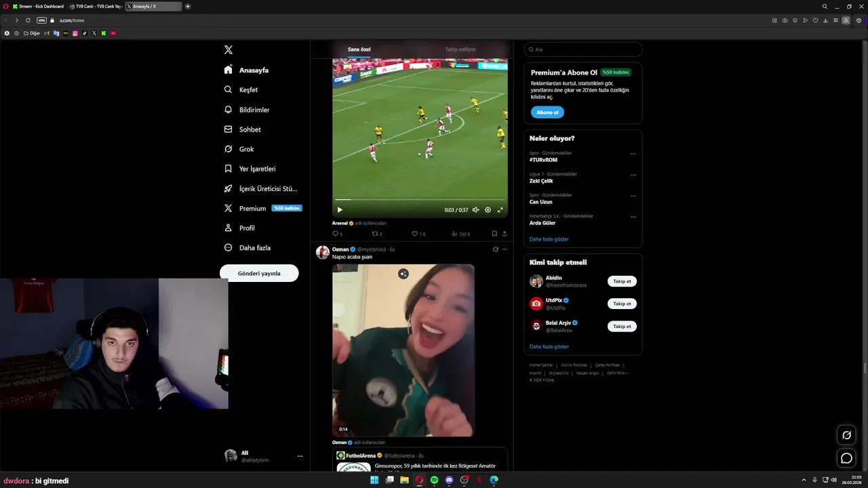Open Sohbet messages
Viewport: 868px width, 488px height.
pyautogui.click(x=243, y=129)
